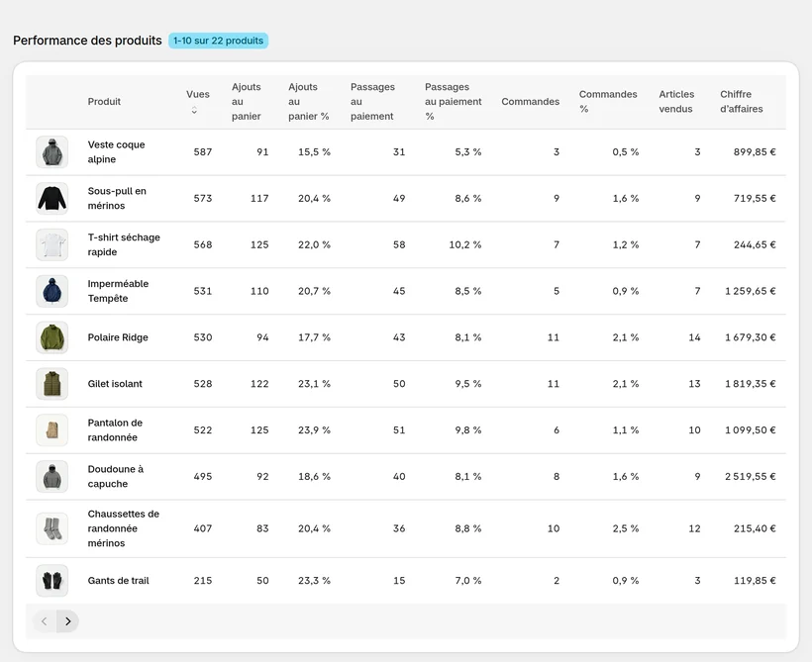Click revenue value '2 519,55 €'
812x662 pixels.
click(751, 476)
